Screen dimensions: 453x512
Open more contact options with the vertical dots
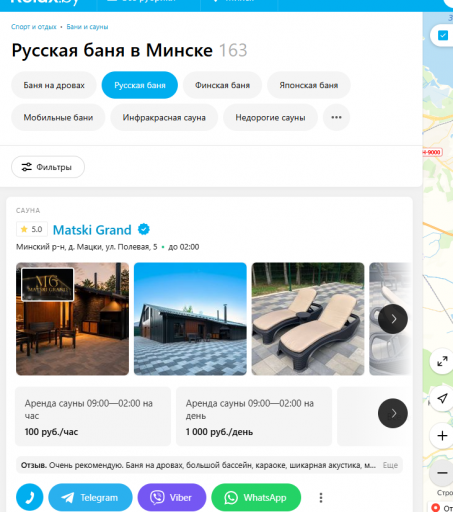[x=321, y=497]
